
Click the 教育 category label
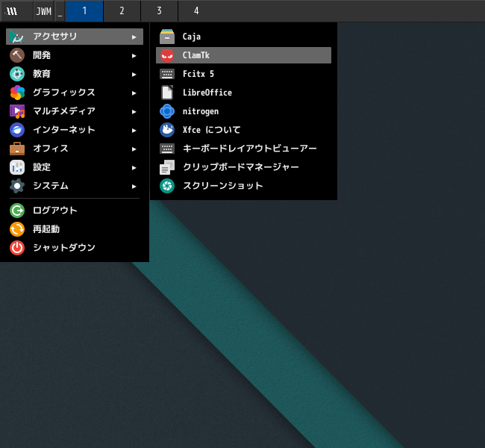(42, 74)
